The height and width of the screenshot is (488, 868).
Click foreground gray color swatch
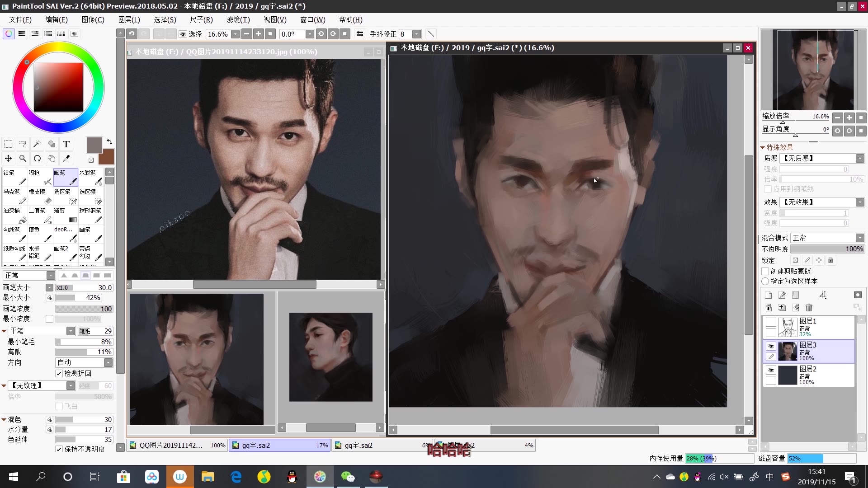[x=94, y=145]
